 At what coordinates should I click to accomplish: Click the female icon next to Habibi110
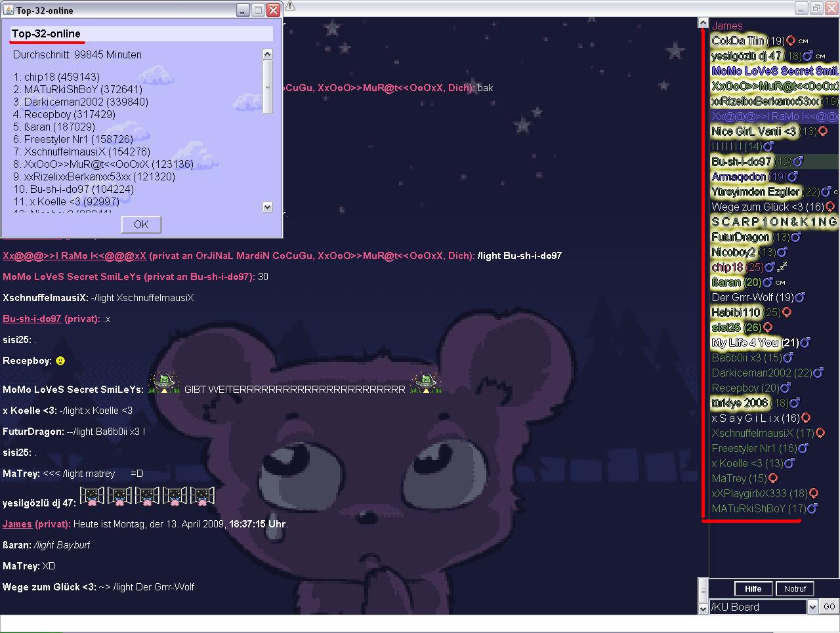tap(787, 312)
